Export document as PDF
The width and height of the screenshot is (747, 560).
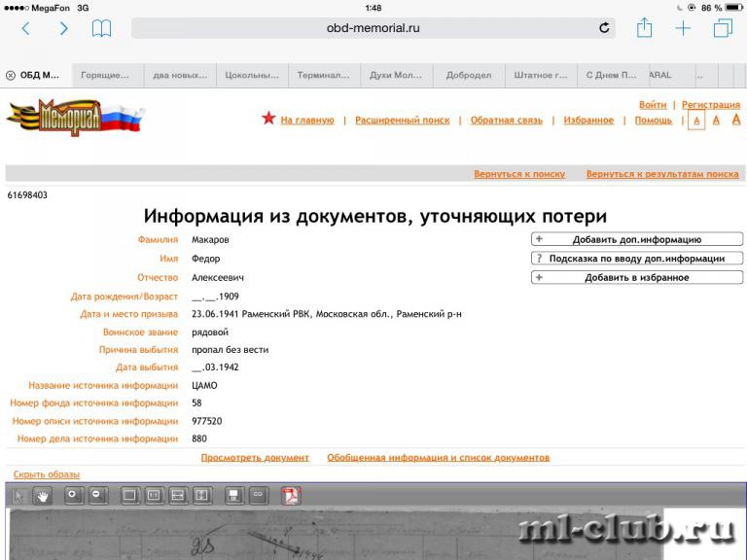[291, 495]
